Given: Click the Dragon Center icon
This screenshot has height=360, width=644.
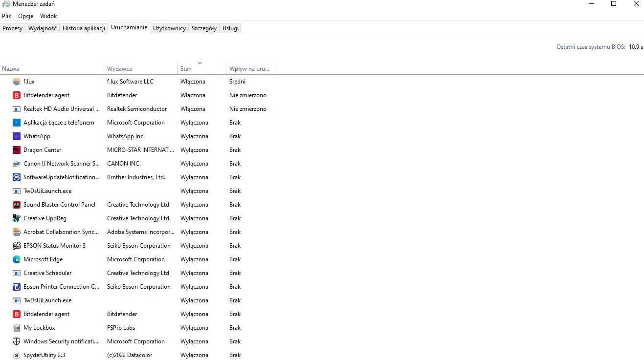Looking at the screenshot, I should [x=17, y=150].
